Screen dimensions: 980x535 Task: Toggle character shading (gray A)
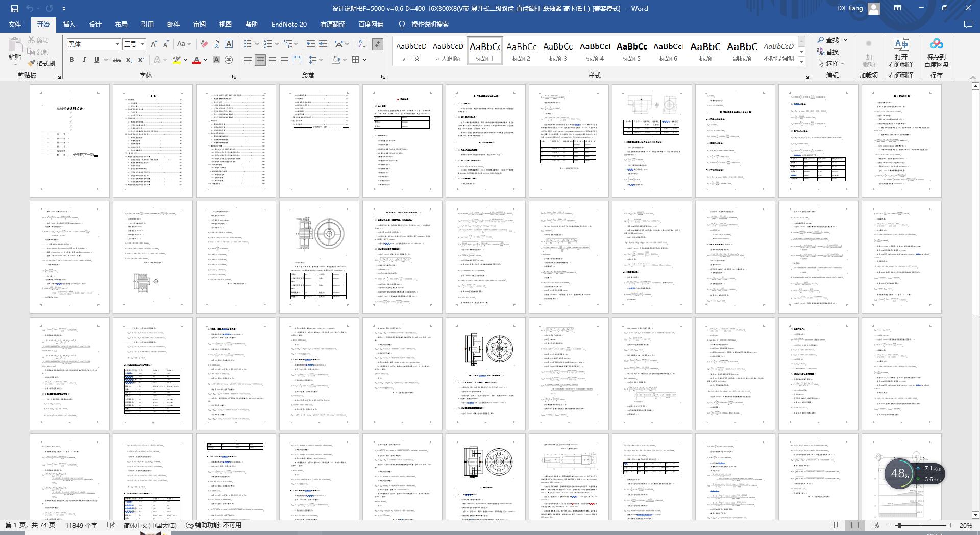pos(216,60)
